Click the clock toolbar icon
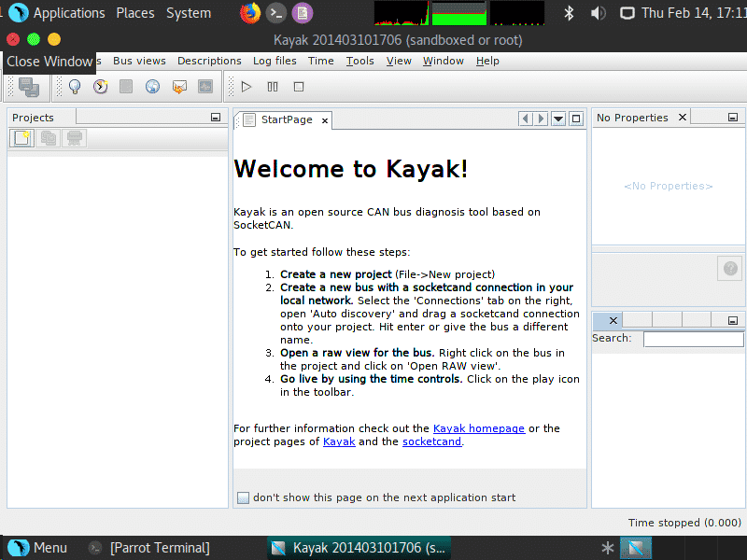This screenshot has width=747, height=560. coord(100,87)
